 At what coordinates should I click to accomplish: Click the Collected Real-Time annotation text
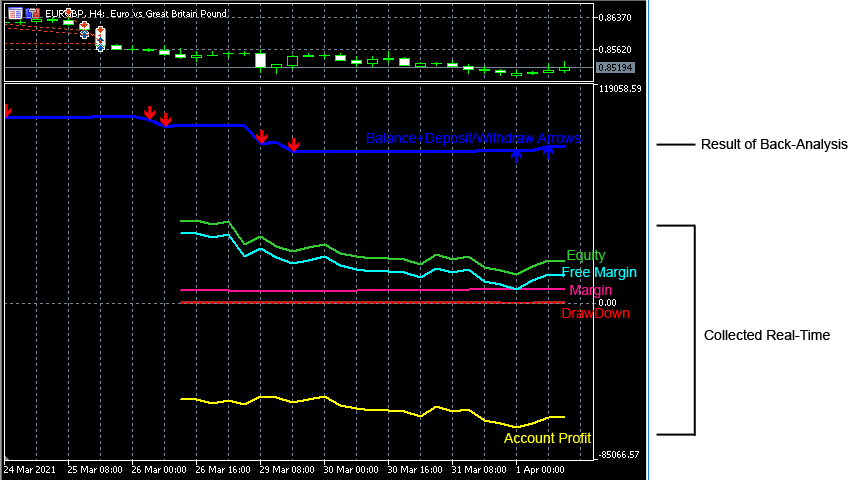[x=767, y=335]
